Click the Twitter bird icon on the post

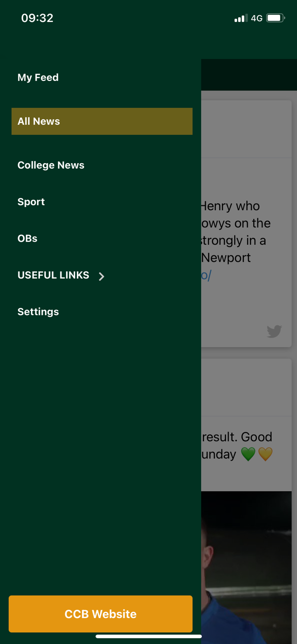click(x=274, y=331)
